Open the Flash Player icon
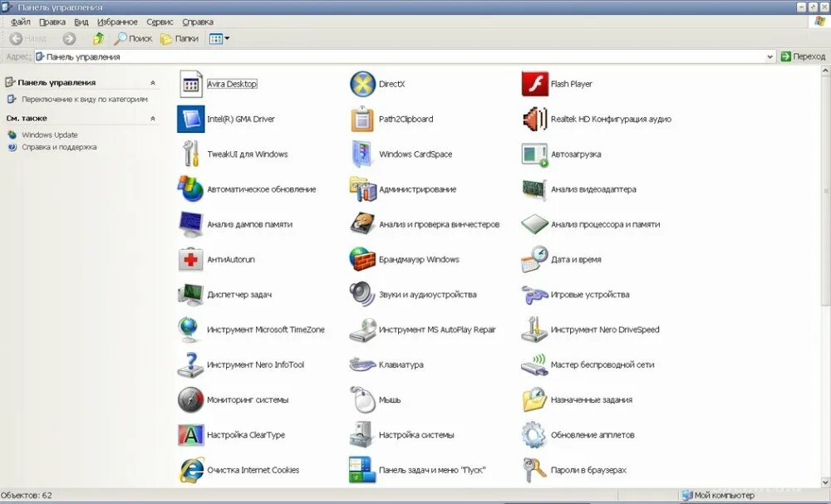 tap(534, 84)
